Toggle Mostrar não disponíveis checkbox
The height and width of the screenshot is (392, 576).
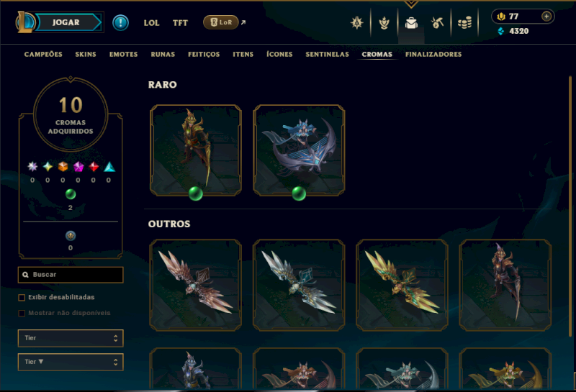click(x=22, y=313)
